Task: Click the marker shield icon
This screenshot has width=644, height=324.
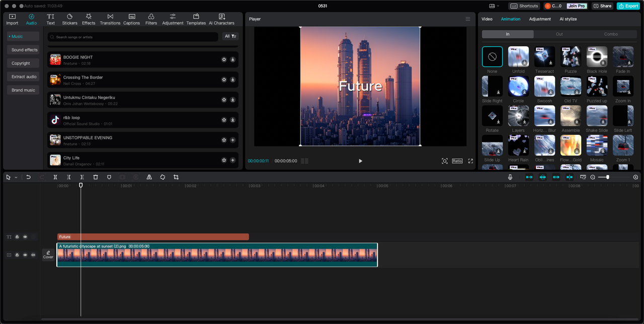Action: click(x=109, y=177)
